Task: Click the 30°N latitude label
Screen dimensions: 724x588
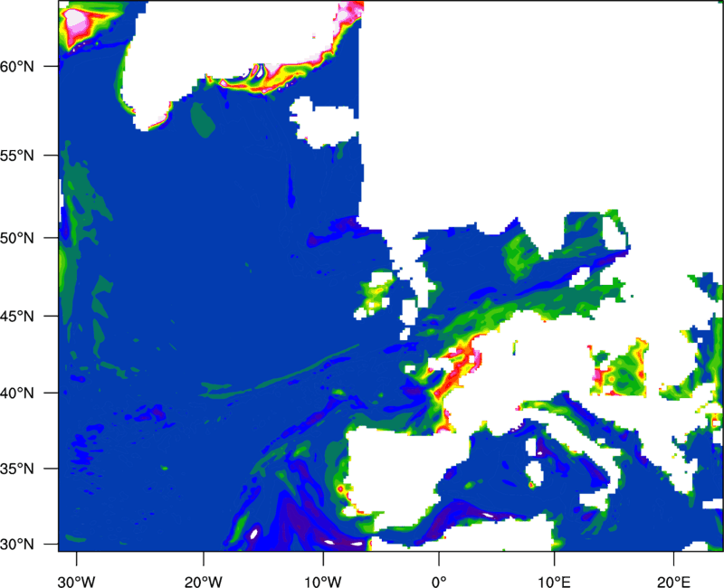Action: 17,545
